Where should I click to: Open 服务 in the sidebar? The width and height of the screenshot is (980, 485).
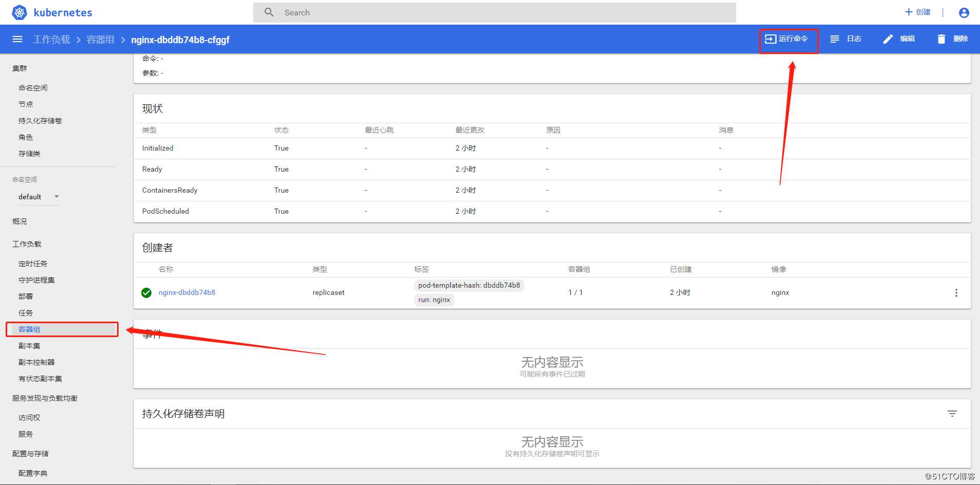[x=26, y=434]
